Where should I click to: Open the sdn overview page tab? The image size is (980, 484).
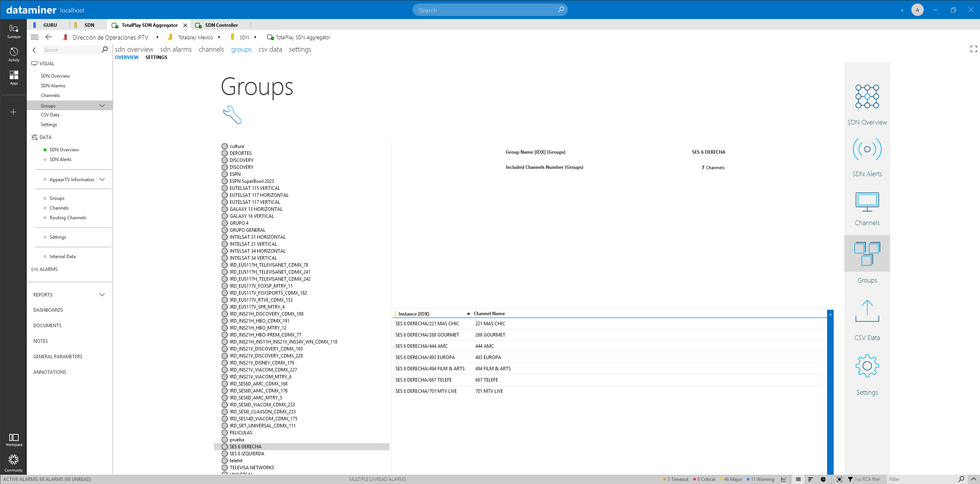(x=134, y=49)
